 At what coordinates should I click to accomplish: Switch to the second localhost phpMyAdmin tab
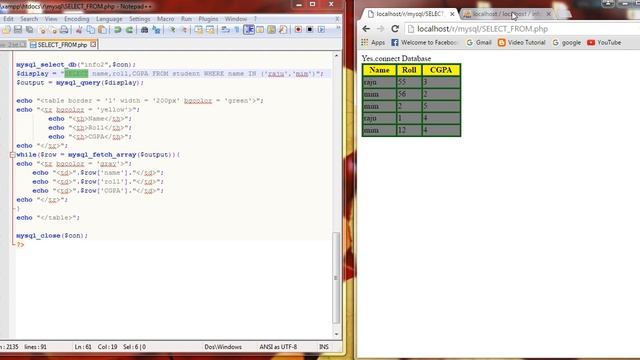[x=507, y=14]
